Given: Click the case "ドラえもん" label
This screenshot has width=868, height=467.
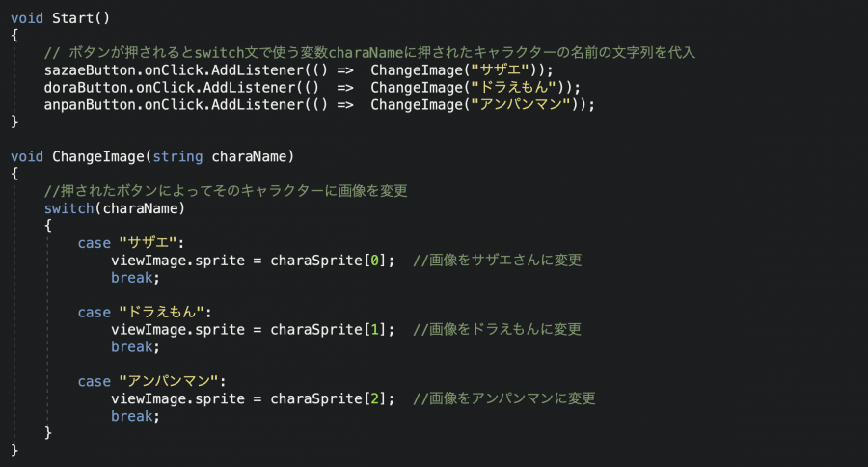Looking at the screenshot, I should tap(144, 313).
